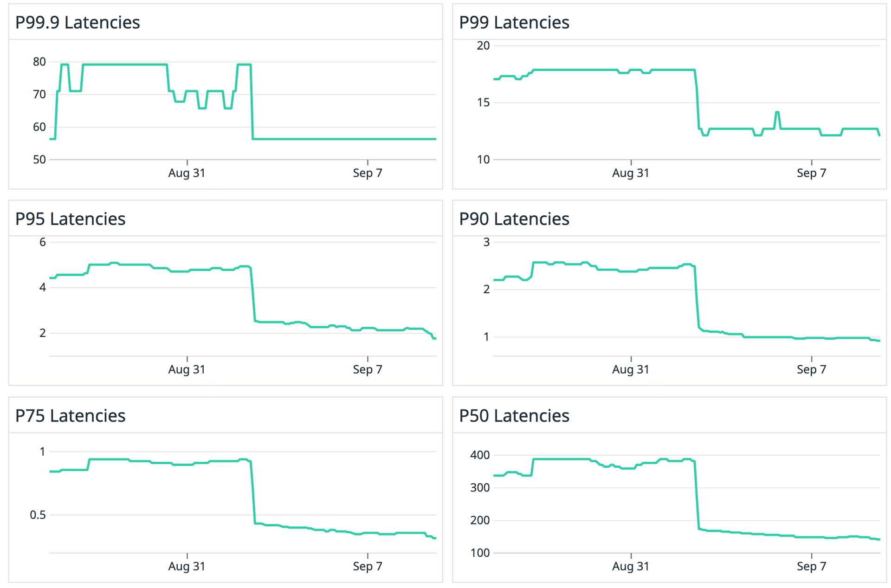Screen dimensions: 891x588
Task: Click the 80 y-axis label in P99.9 chart
Action: coord(39,62)
